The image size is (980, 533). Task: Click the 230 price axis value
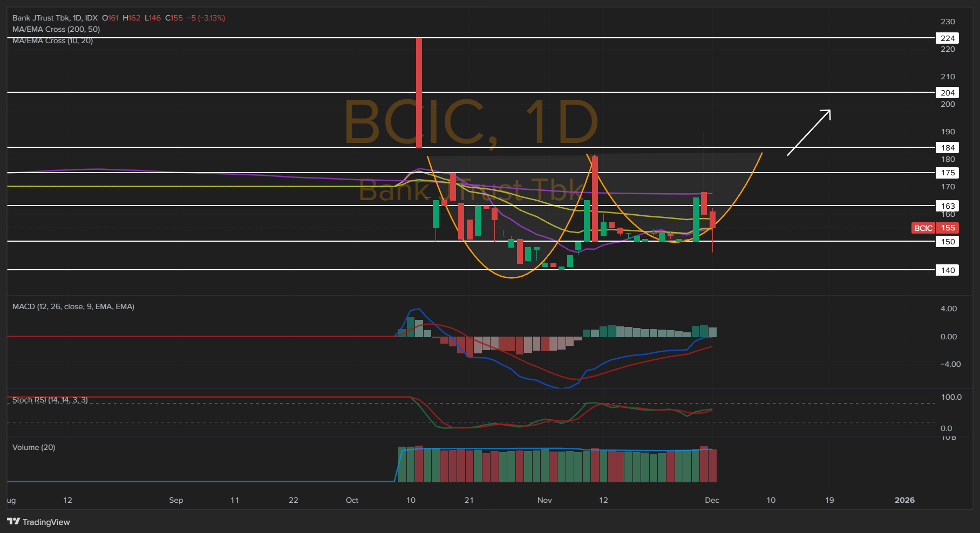click(x=948, y=22)
